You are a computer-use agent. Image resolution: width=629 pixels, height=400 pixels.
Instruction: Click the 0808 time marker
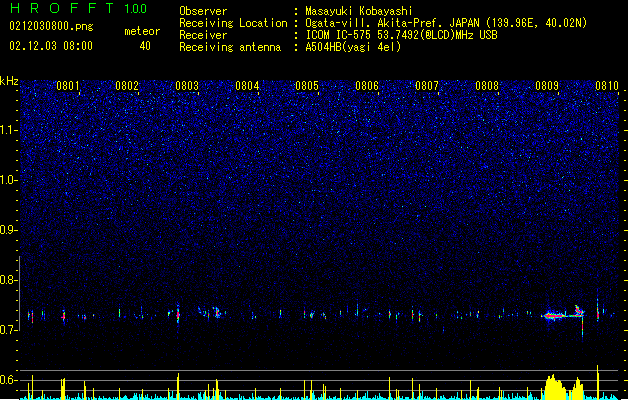(x=487, y=86)
